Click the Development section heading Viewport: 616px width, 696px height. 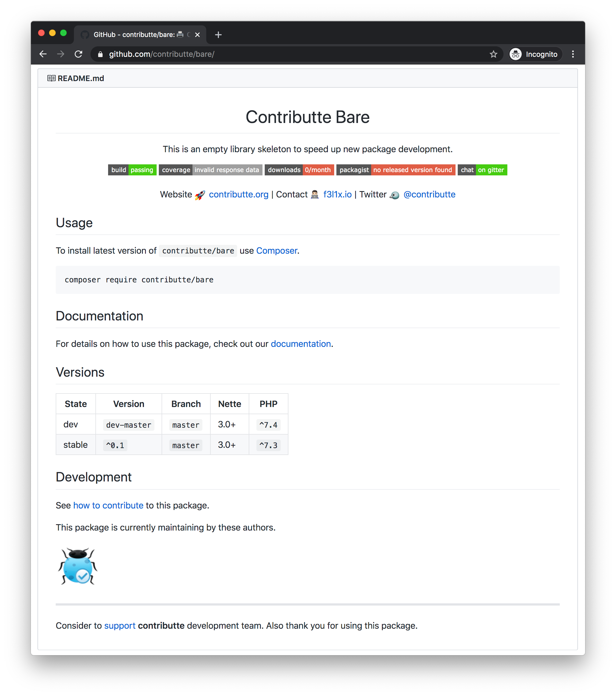[94, 477]
